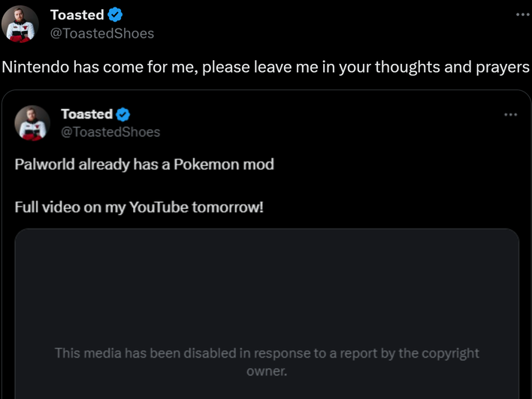Click the verified badge beside the top Toasted name
Screen dimensions: 532x399
click(x=116, y=14)
